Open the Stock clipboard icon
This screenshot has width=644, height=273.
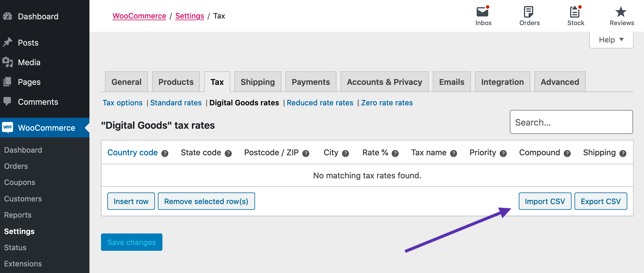[575, 12]
